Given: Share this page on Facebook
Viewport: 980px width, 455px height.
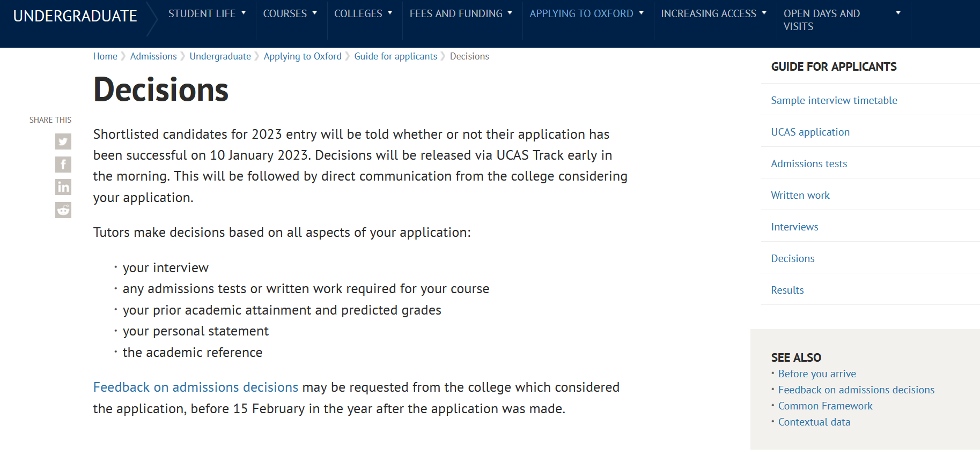Looking at the screenshot, I should (63, 165).
